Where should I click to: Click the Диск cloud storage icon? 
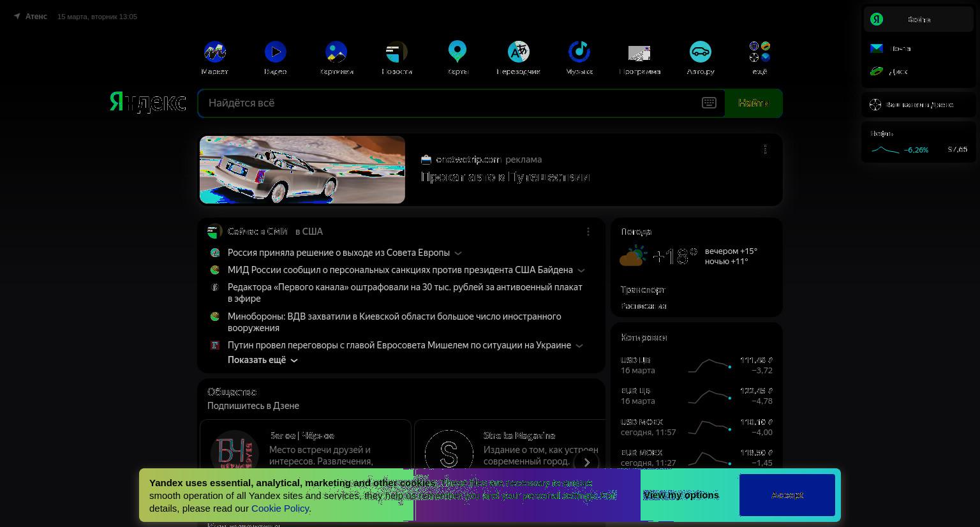(x=877, y=71)
